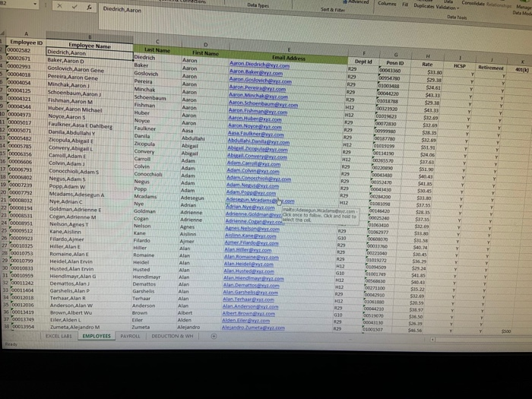The image size is (532, 399).
Task: Click the formula bar Enter checkmark icon
Action: [x=74, y=6]
